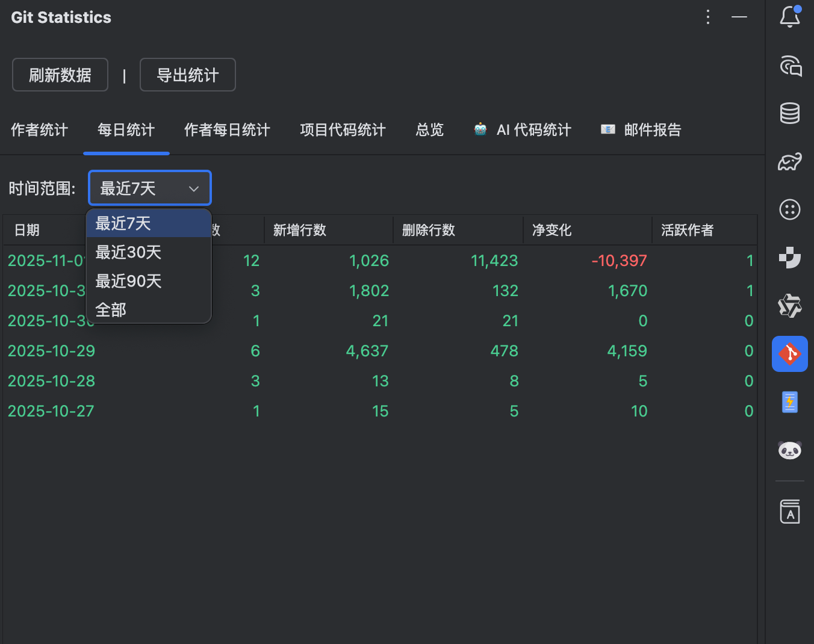
Task: Open the AI 代码统计 tab
Action: click(x=521, y=130)
